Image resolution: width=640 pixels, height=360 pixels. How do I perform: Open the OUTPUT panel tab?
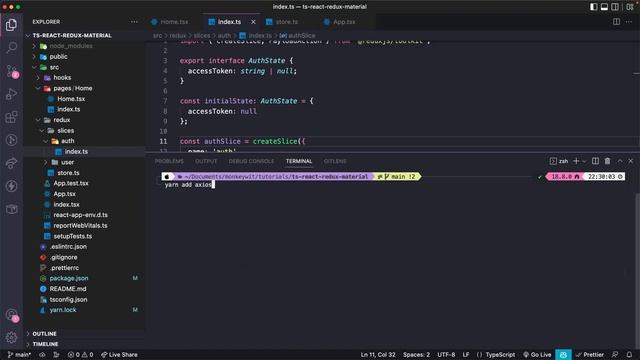click(x=206, y=161)
